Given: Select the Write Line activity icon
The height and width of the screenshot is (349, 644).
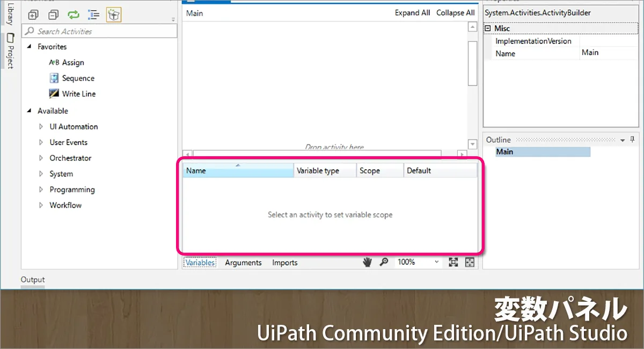Looking at the screenshot, I should (x=54, y=93).
